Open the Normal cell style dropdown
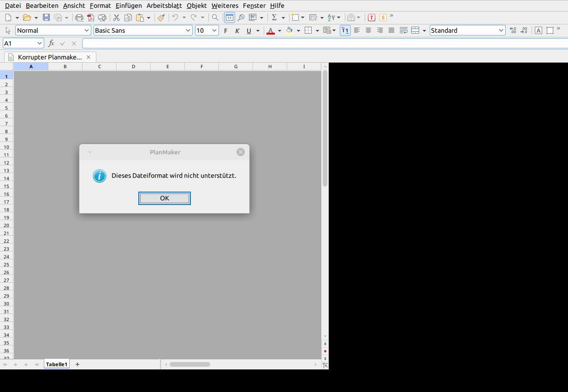 coord(86,30)
